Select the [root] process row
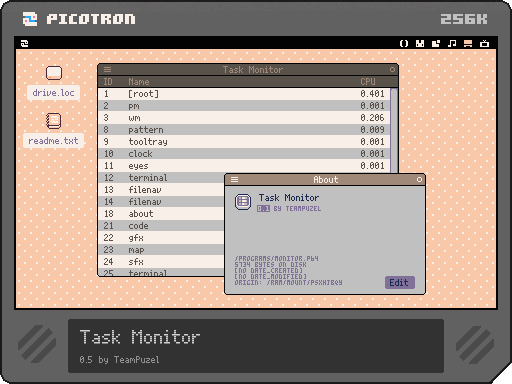The image size is (512, 384). click(244, 94)
